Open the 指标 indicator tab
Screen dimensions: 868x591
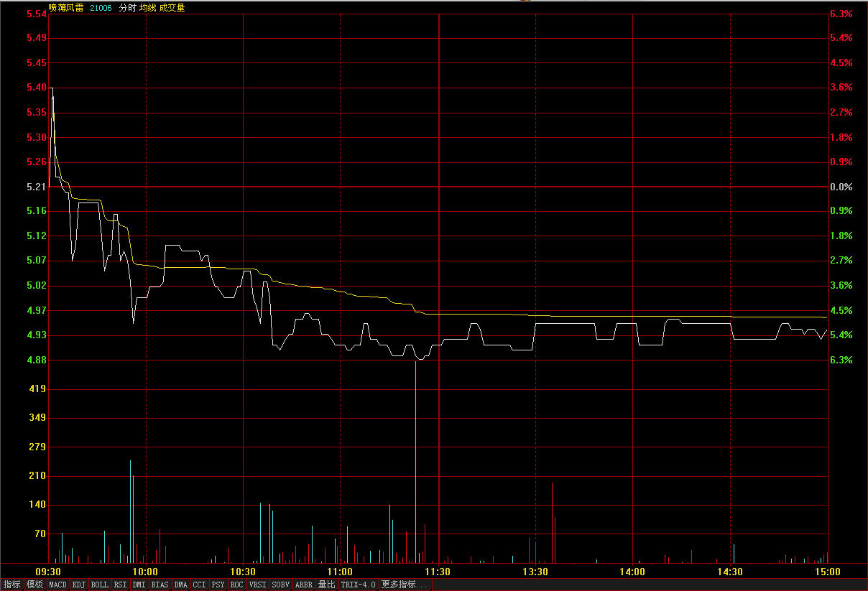(x=11, y=585)
